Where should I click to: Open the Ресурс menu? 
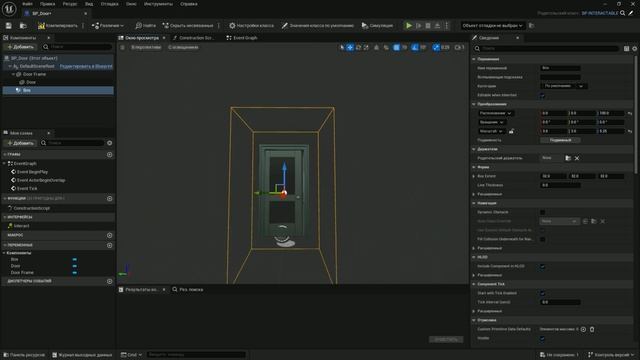coord(70,4)
